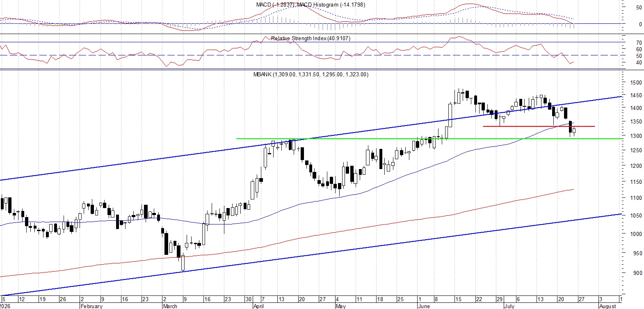The image size is (644, 309).
Task: Click the Relative Strength Index label
Action: coord(311,38)
